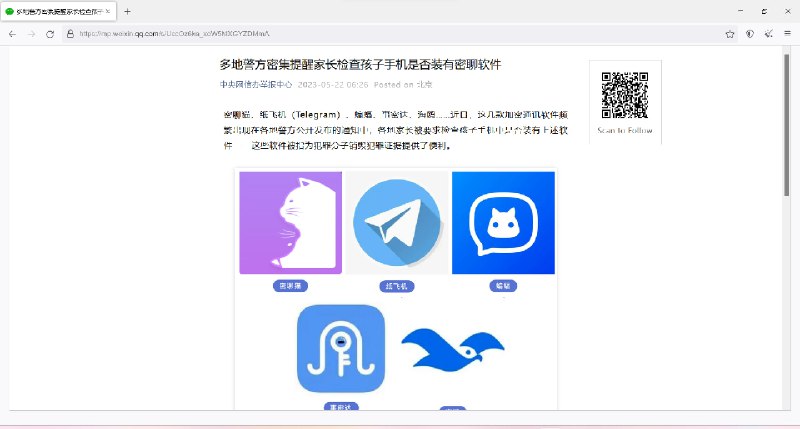Click the blue cat chat bubble icon
Image resolution: width=800 pixels, height=429 pixels.
coord(503,223)
